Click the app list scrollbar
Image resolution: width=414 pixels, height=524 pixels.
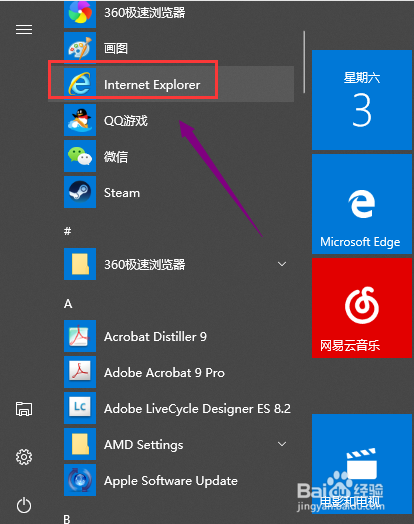(304, 62)
